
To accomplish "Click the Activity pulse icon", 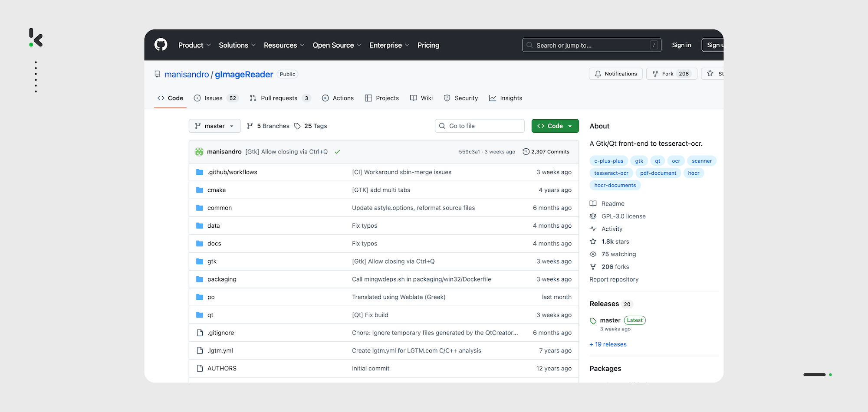I will pos(593,229).
